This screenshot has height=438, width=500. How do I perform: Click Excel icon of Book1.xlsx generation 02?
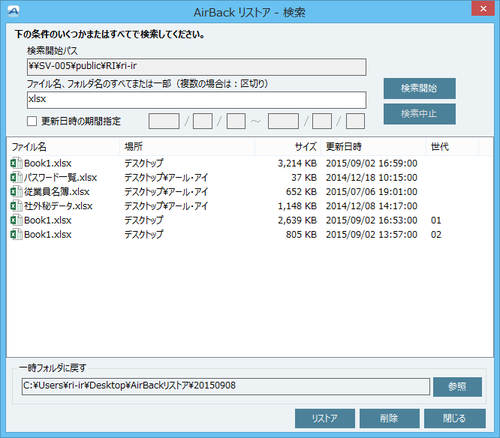click(x=16, y=235)
